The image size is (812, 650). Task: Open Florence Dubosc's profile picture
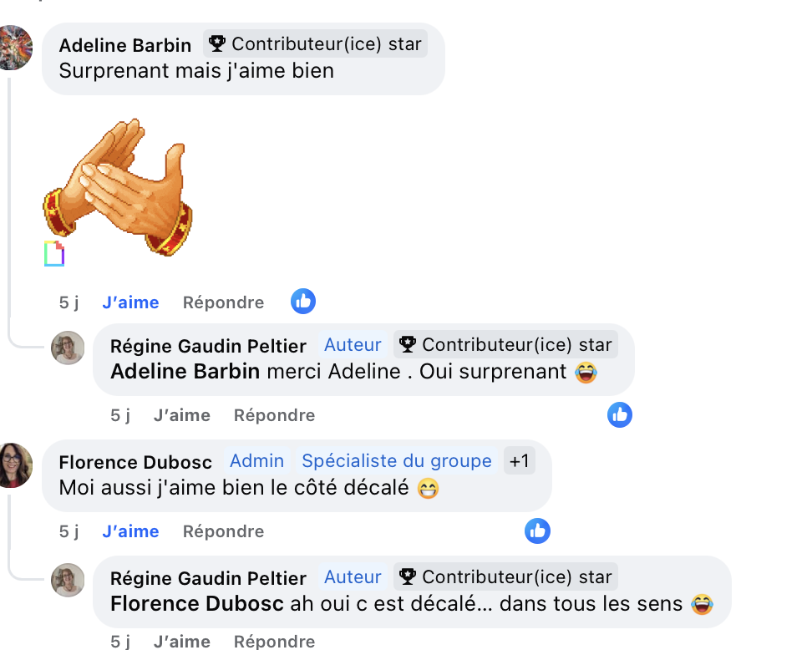click(x=16, y=465)
